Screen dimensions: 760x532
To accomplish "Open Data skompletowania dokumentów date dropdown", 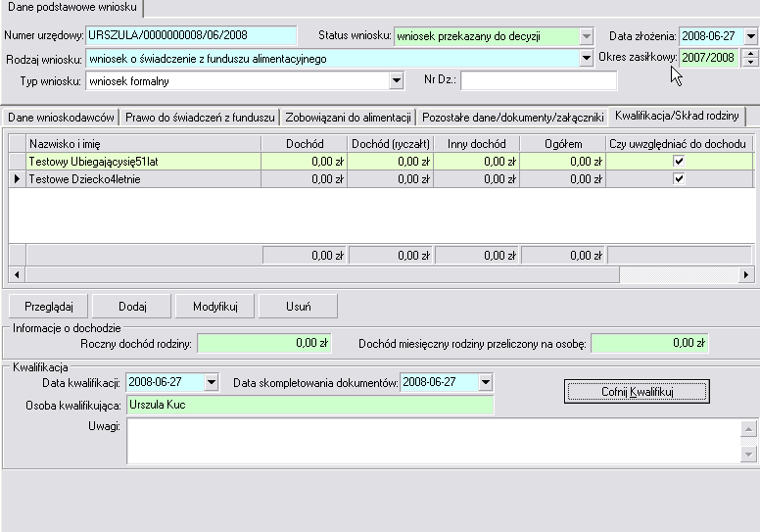I will coord(485,383).
